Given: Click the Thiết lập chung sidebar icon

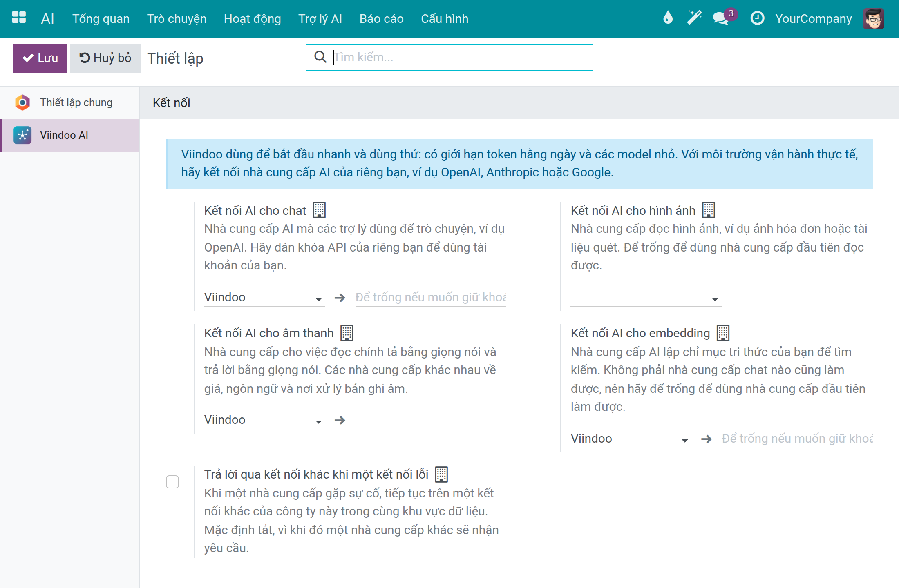Looking at the screenshot, I should 22,102.
